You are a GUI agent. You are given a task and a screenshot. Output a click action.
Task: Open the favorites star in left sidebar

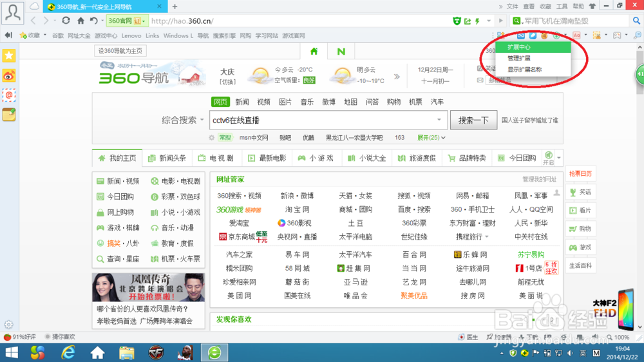[8, 55]
